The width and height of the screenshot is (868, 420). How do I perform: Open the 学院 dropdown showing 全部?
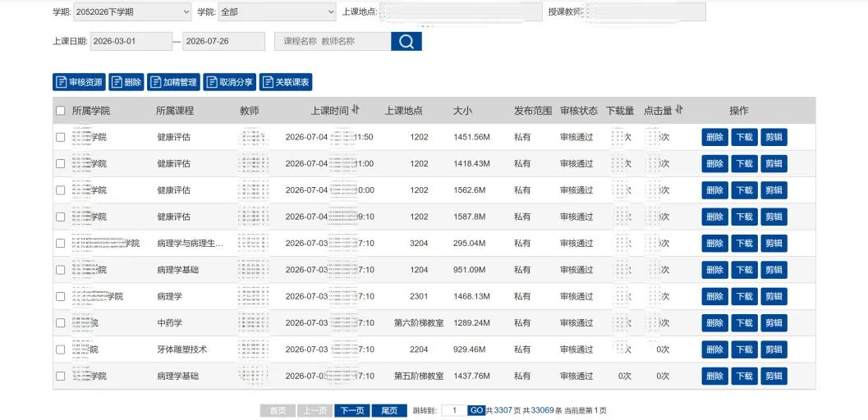(278, 11)
